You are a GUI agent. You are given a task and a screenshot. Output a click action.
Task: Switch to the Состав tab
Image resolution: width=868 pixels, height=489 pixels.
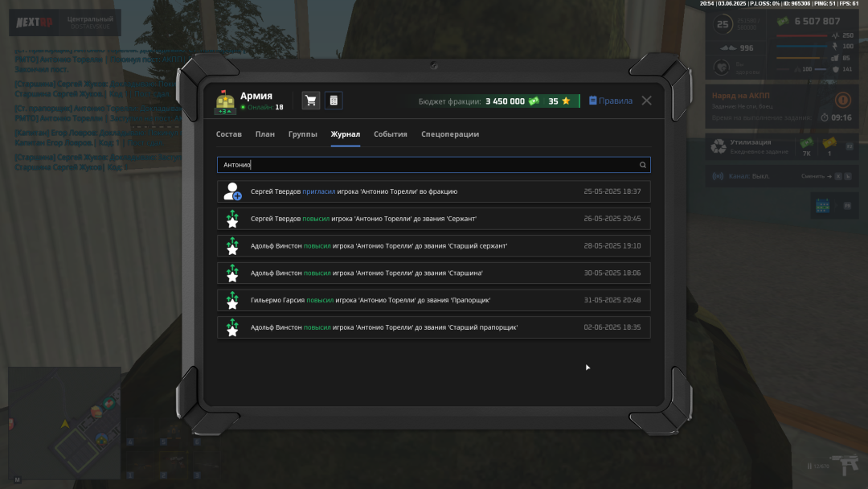tap(229, 134)
